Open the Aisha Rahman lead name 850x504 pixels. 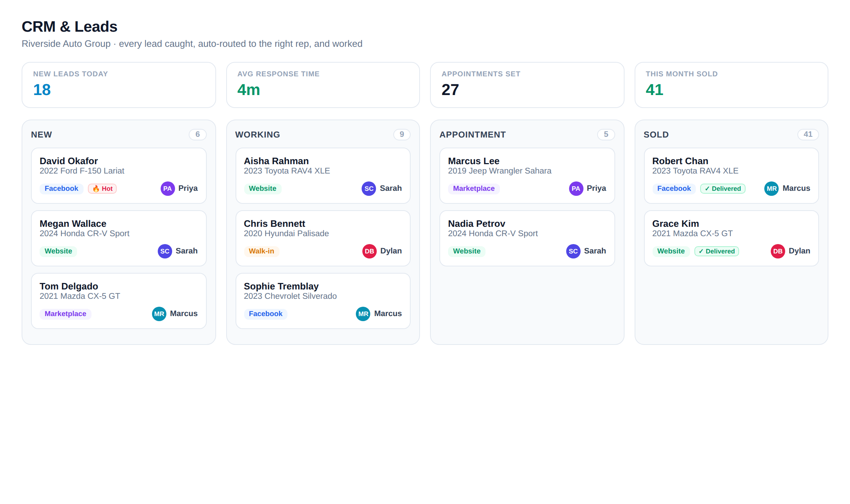click(276, 161)
